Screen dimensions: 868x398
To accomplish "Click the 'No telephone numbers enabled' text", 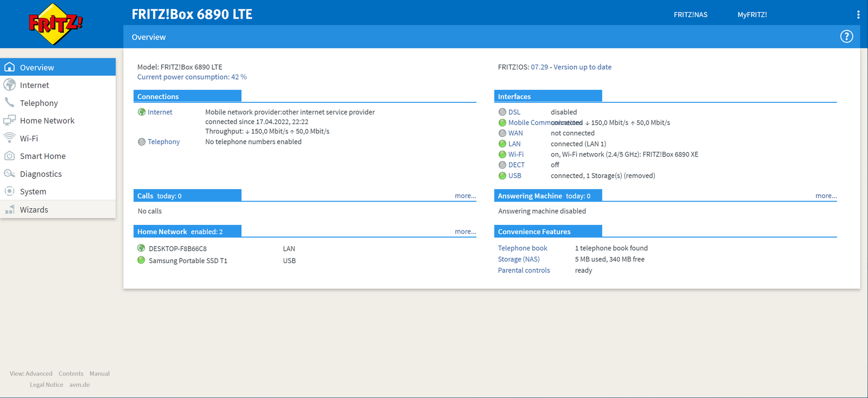I will [253, 142].
